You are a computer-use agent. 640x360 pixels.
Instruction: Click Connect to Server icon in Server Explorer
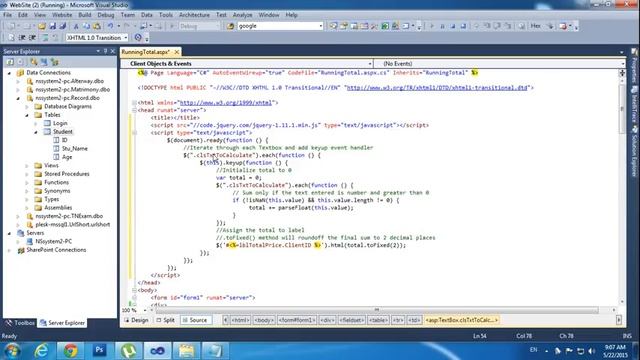[x=44, y=62]
